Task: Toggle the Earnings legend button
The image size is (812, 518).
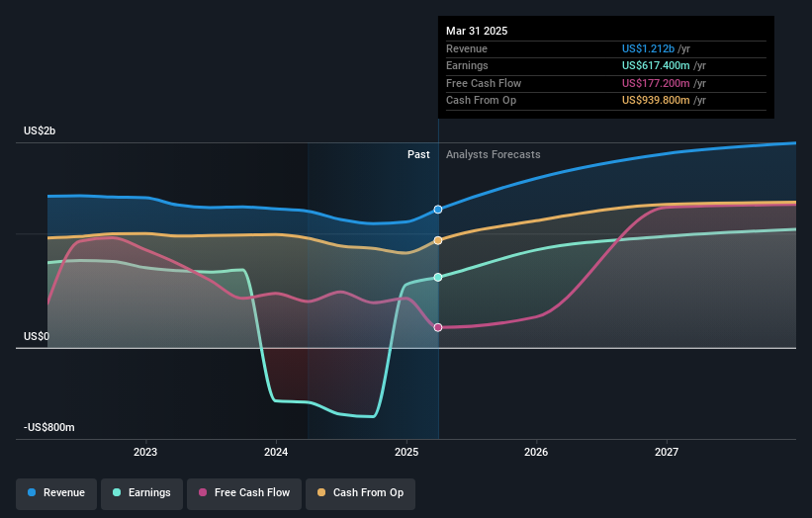Action: 141,492
